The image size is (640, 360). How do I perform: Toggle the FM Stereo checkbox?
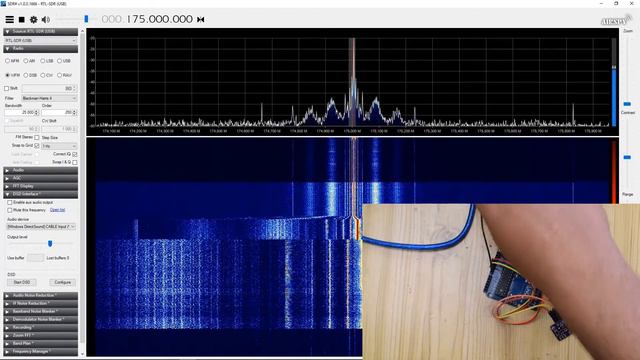37,138
